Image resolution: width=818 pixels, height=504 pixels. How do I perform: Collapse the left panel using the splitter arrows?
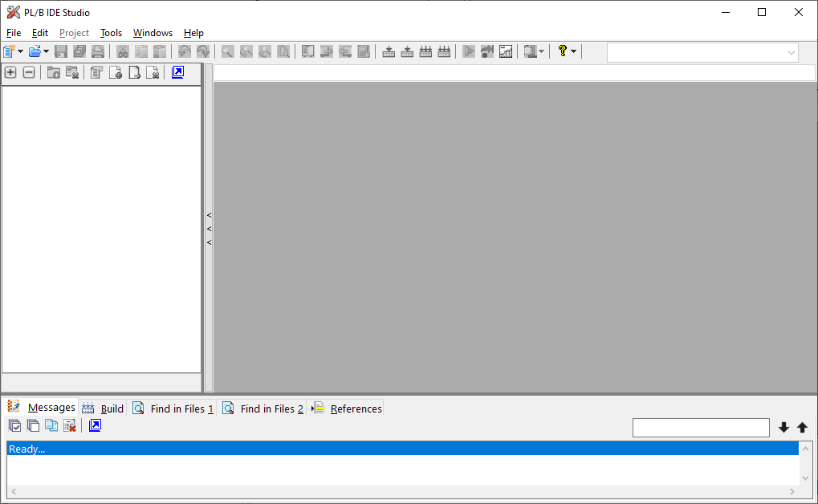point(209,229)
